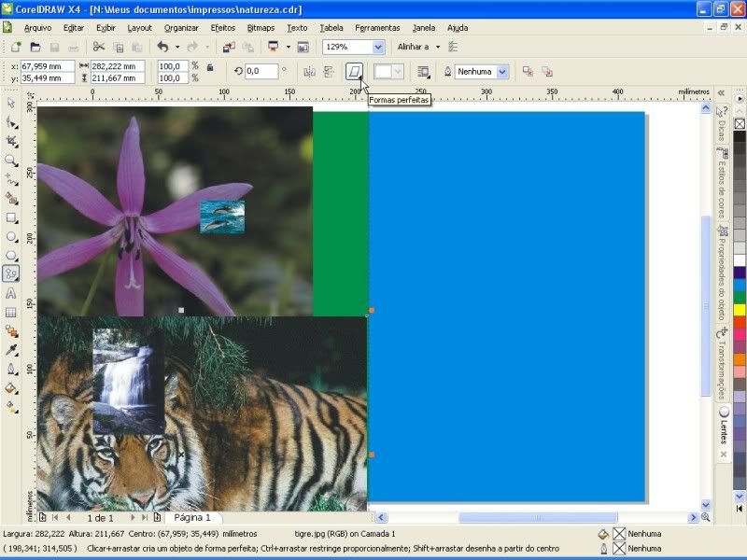Select the no-color X swatch in palette
747x560 pixels.
(x=740, y=123)
